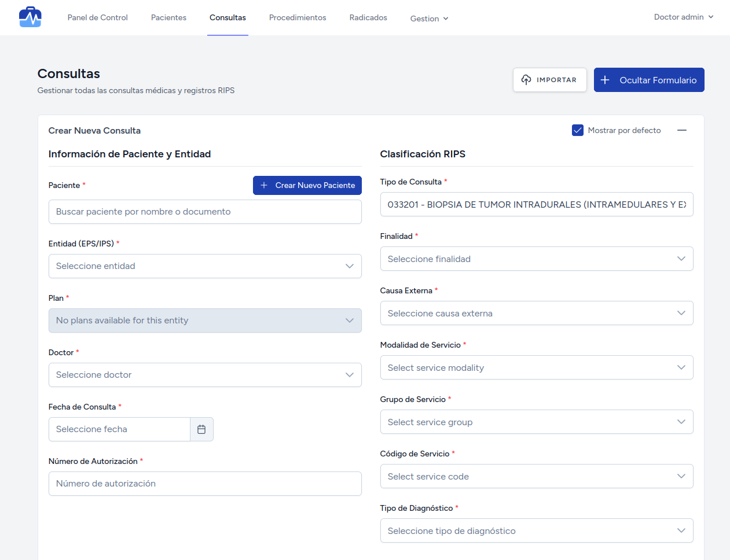Open the Grupo de Servicio dropdown

(x=536, y=422)
